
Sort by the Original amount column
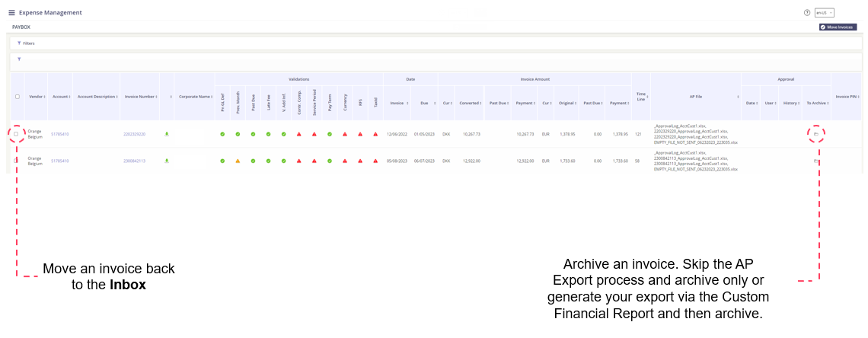tap(566, 103)
